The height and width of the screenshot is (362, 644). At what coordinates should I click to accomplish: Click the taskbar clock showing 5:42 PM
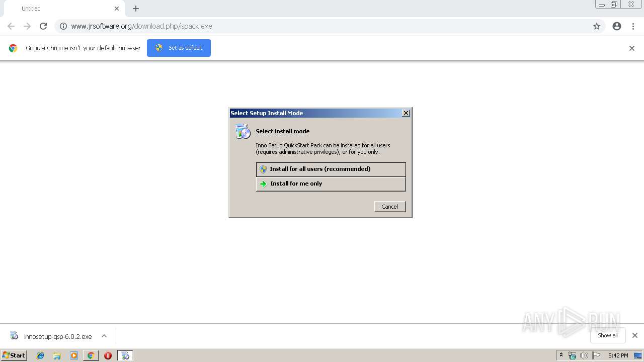click(618, 355)
